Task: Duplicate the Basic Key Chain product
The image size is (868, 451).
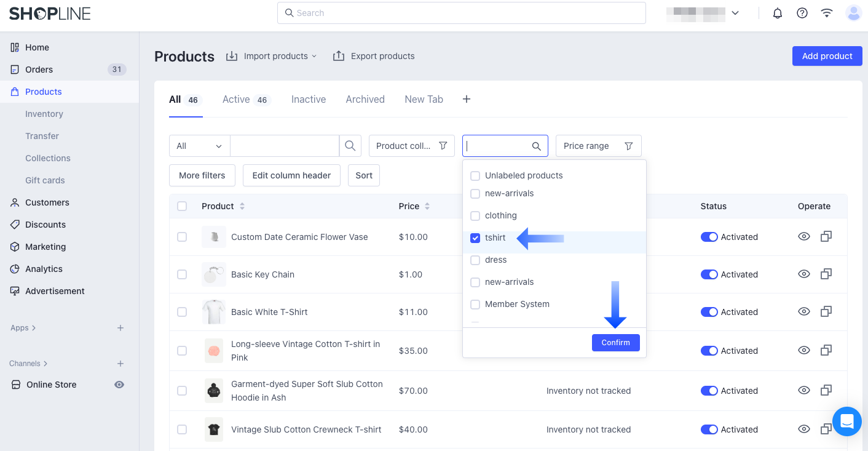Action: click(826, 274)
